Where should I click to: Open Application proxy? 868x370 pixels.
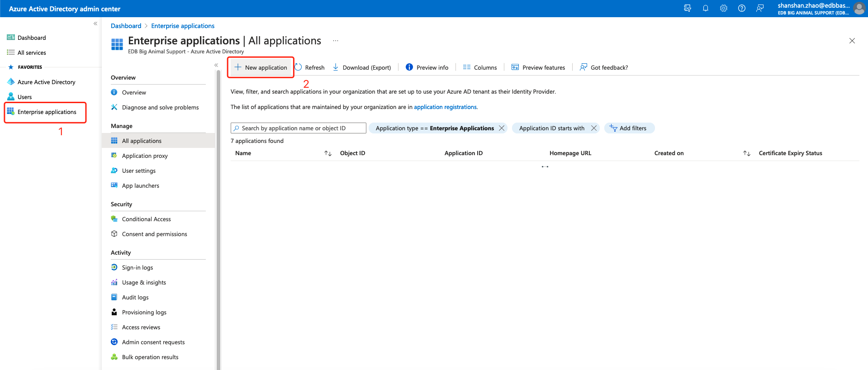coord(145,156)
